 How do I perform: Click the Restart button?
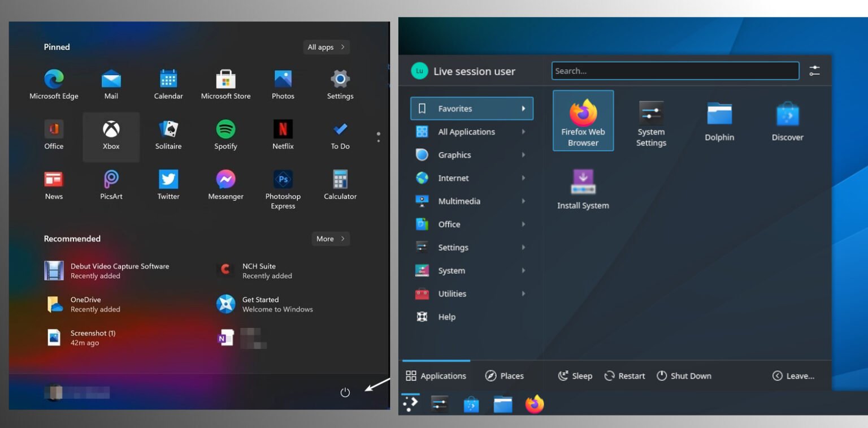coord(624,376)
